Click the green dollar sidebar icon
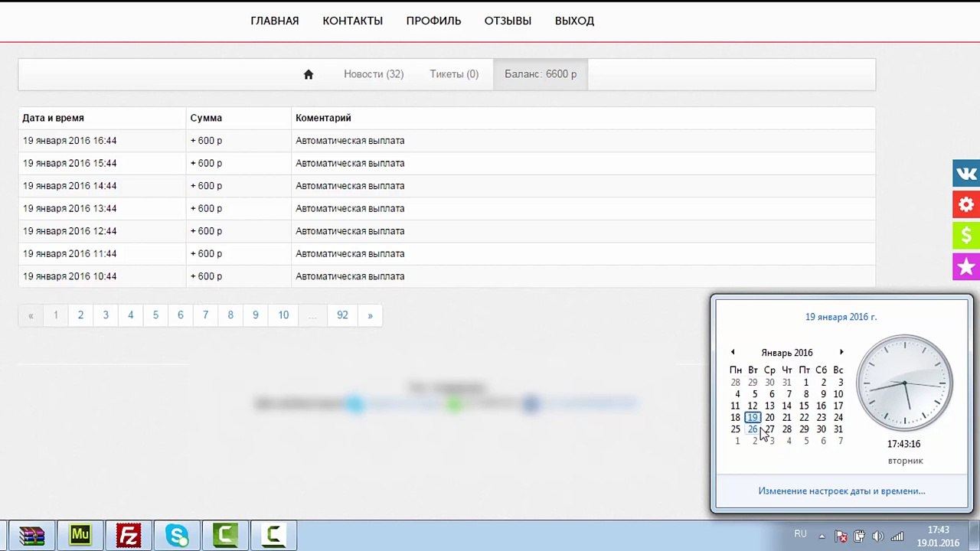980x551 pixels. pos(966,236)
